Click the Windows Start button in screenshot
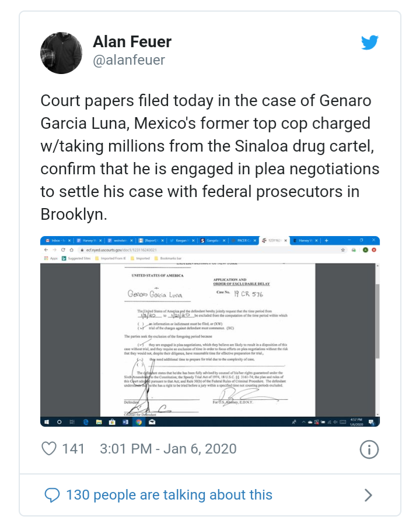 [x=46, y=421]
